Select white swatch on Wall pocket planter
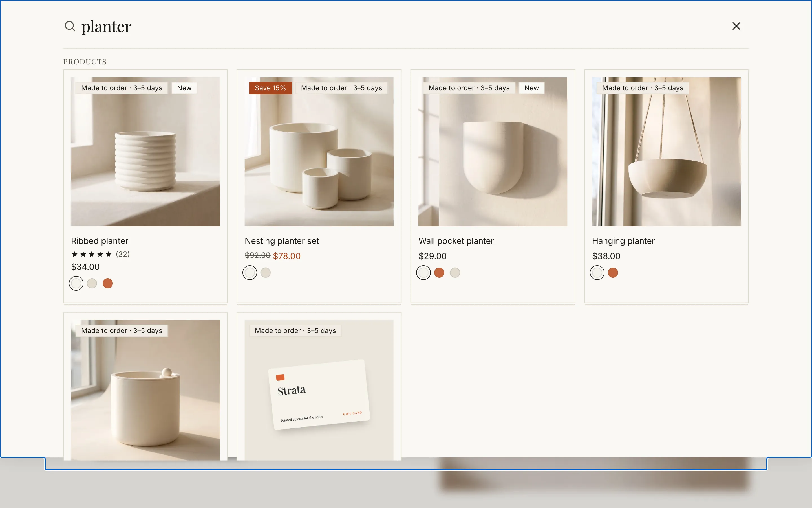 point(423,272)
